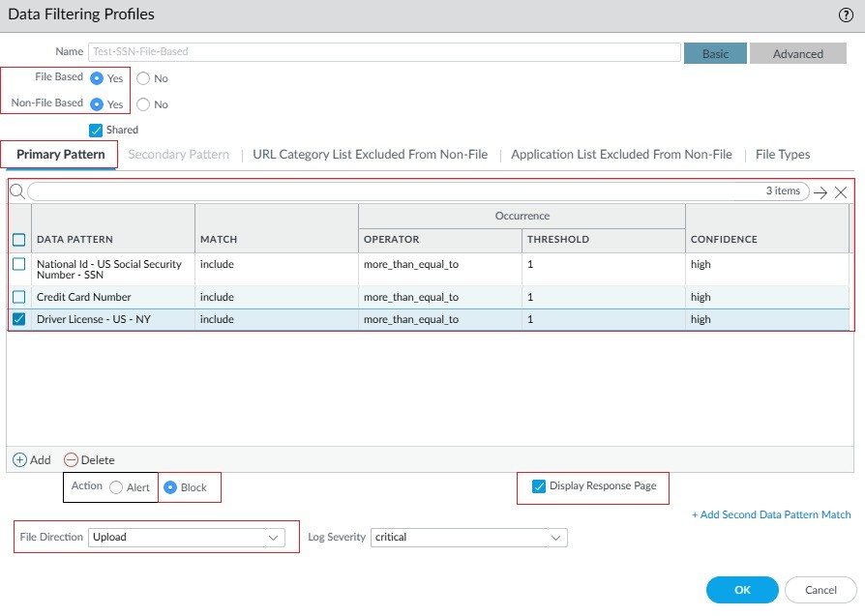This screenshot has height=616, width=865.
Task: Open the File Direction dropdown
Action: coord(186,537)
